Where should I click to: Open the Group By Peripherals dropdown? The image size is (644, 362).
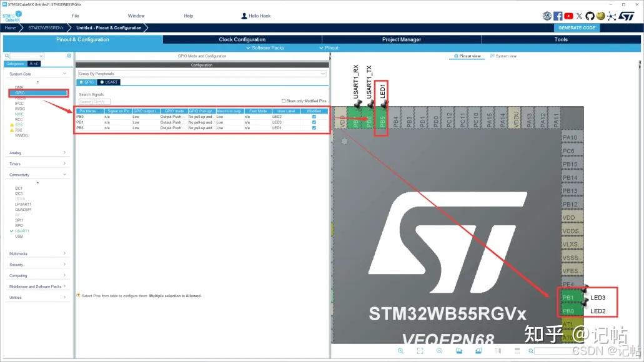(201, 74)
